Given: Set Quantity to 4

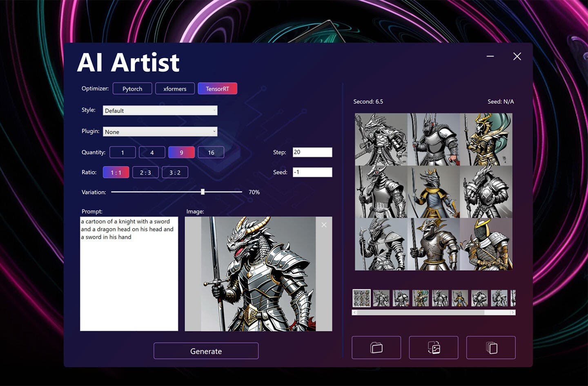Looking at the screenshot, I should [152, 152].
